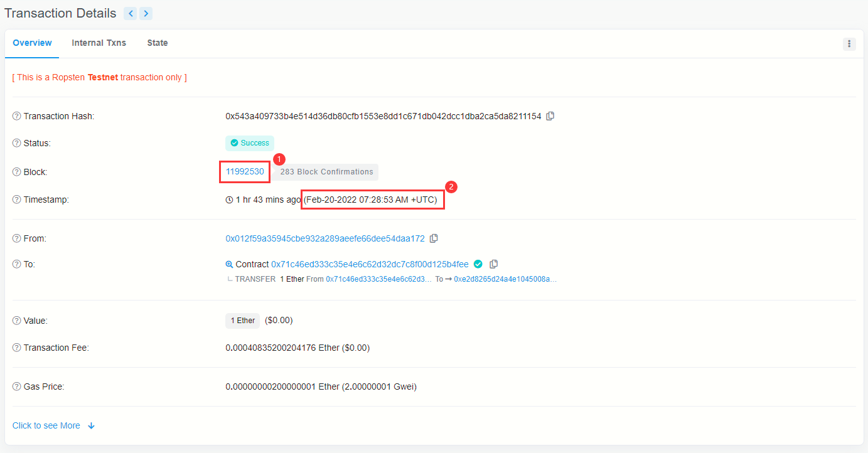The image size is (868, 453).
Task: Click the left chevron beside Transaction Details
Action: coord(130,13)
